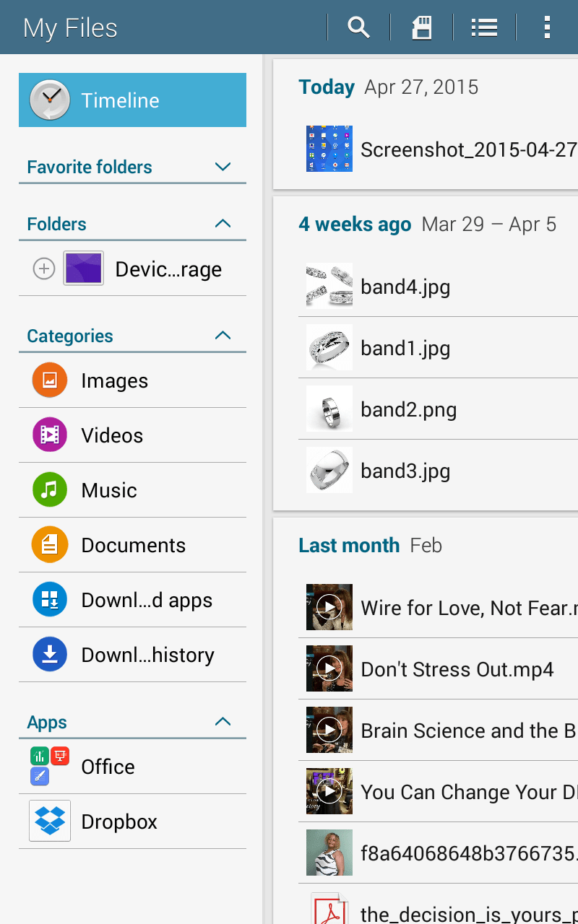Select the SD card storage icon
Viewport: 578px width, 924px height.
point(421,27)
